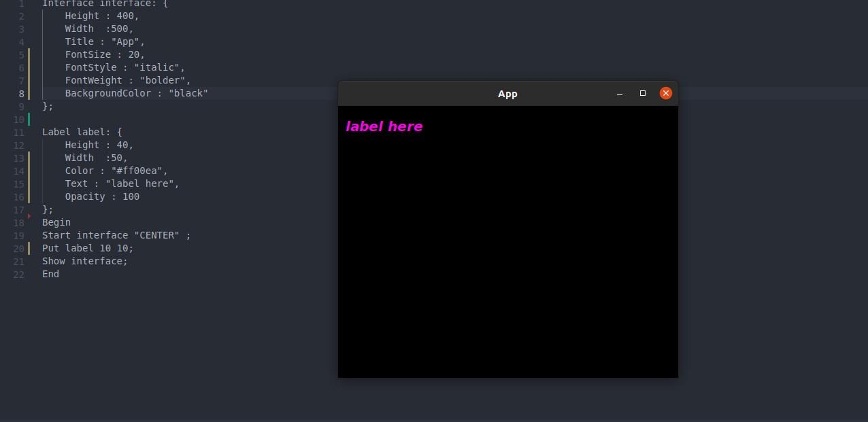Click the FontStyle "italic" value

tap(156, 67)
